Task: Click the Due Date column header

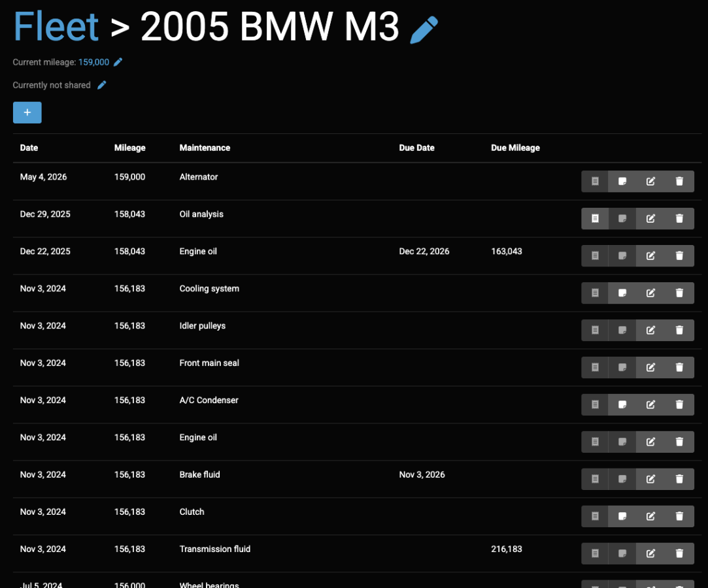Action: click(416, 148)
